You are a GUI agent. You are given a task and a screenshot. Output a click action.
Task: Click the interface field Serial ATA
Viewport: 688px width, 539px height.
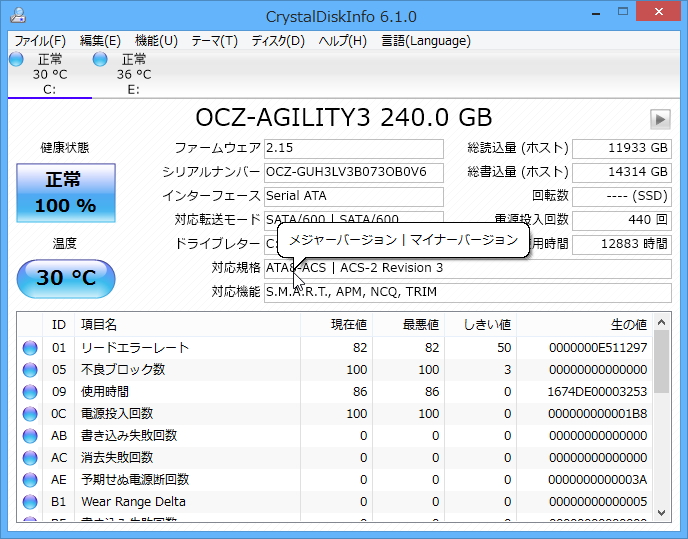(354, 196)
